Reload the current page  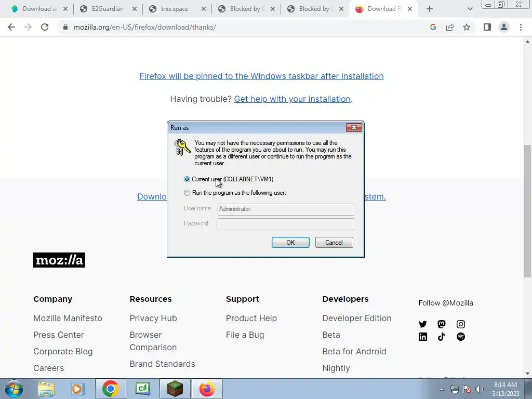[x=45, y=27]
